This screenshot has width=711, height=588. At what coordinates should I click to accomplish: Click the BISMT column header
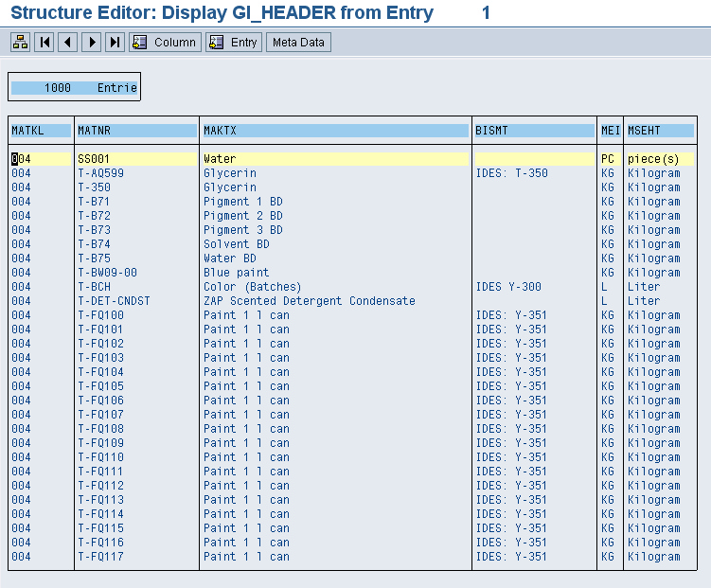click(x=534, y=131)
